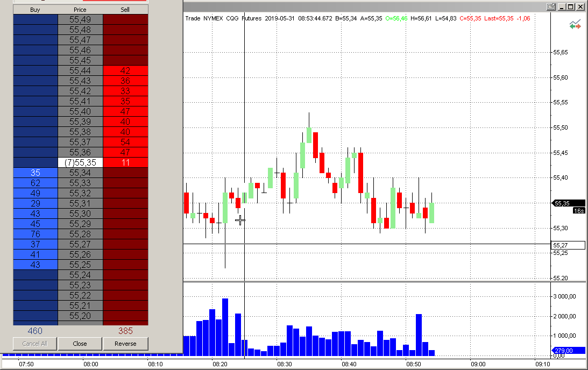
Task: Click the 08:30 time axis label
Action: click(285, 364)
